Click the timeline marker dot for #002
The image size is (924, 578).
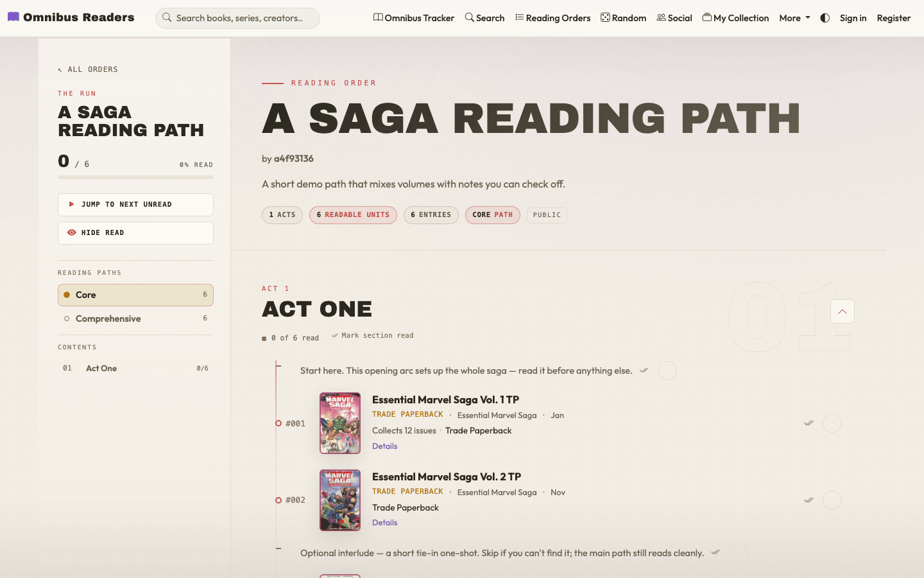(278, 500)
